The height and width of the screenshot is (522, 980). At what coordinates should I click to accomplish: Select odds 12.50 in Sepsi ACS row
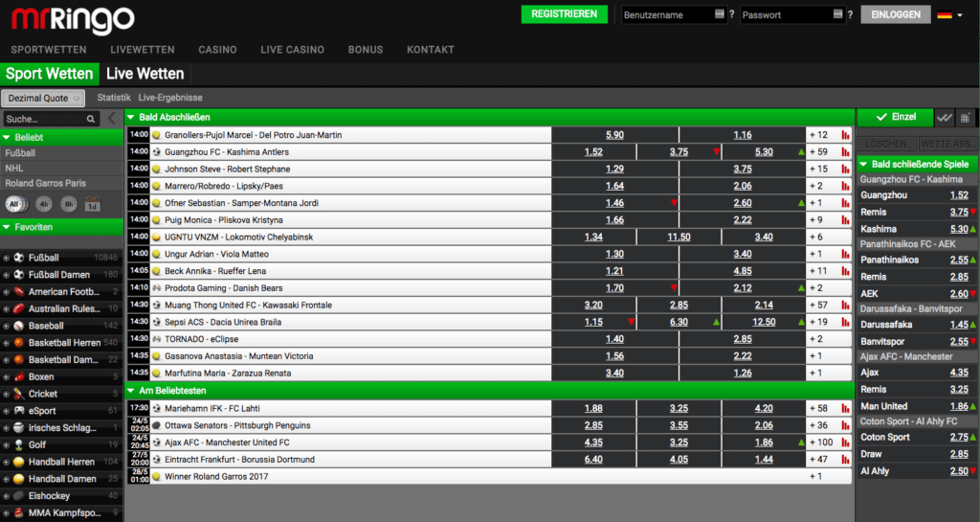764,322
